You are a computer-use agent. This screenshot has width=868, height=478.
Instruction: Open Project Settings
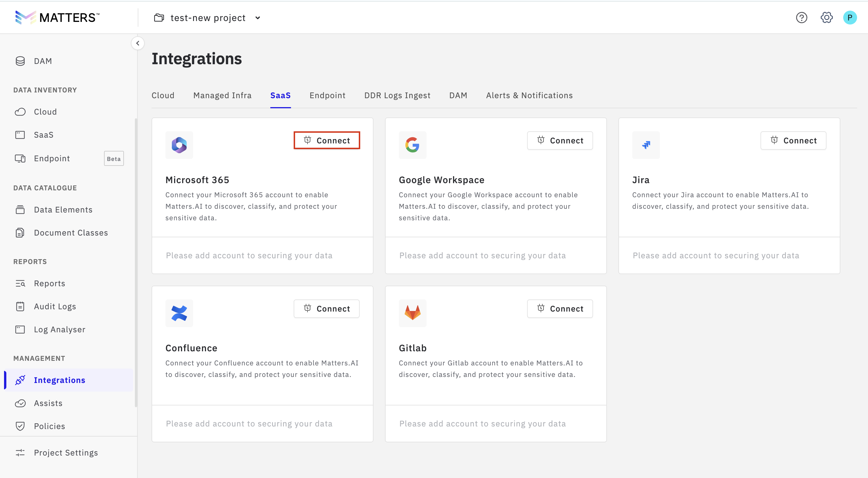click(x=66, y=453)
